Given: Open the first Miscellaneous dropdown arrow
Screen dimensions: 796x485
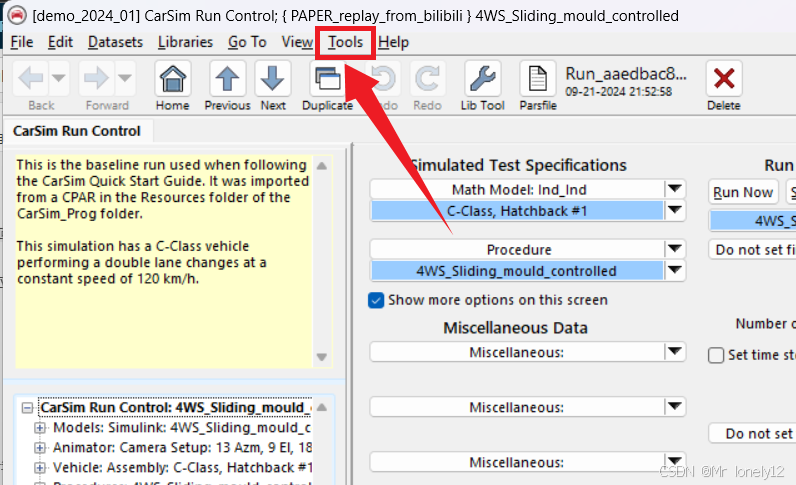Looking at the screenshot, I should [x=675, y=351].
